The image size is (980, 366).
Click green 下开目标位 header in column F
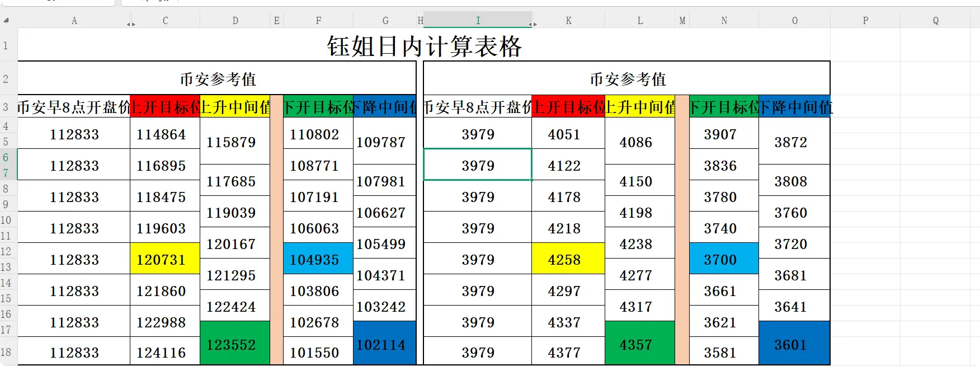pos(318,106)
